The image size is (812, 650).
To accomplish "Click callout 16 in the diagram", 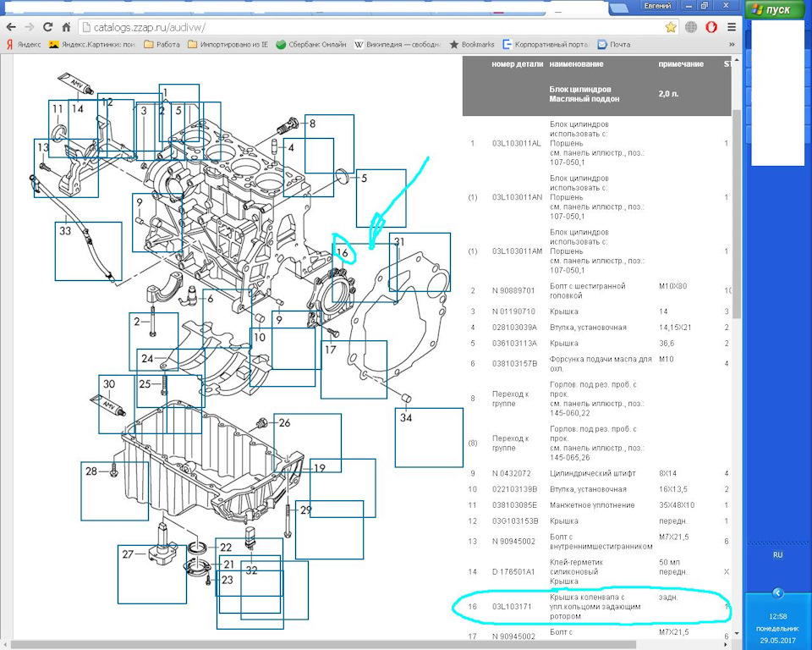I will click(343, 253).
